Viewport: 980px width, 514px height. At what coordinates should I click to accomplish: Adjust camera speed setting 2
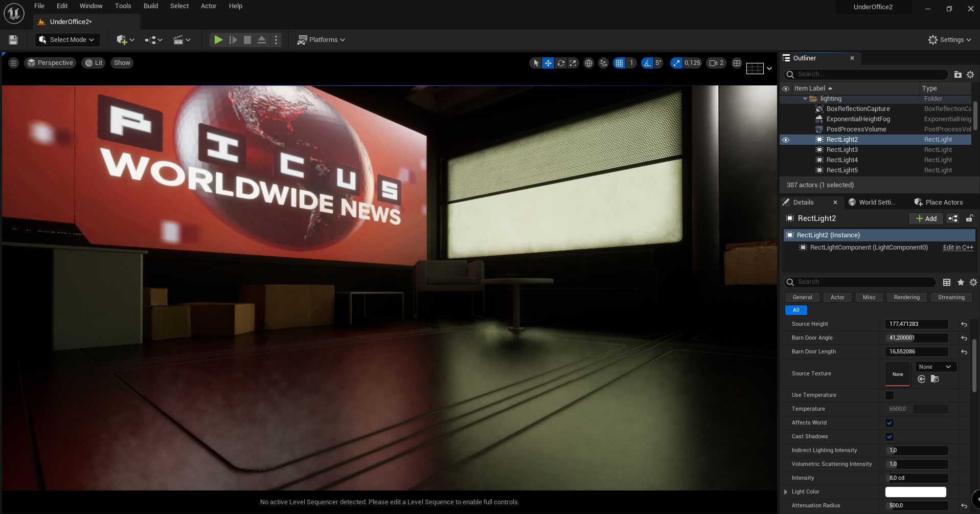[716, 63]
